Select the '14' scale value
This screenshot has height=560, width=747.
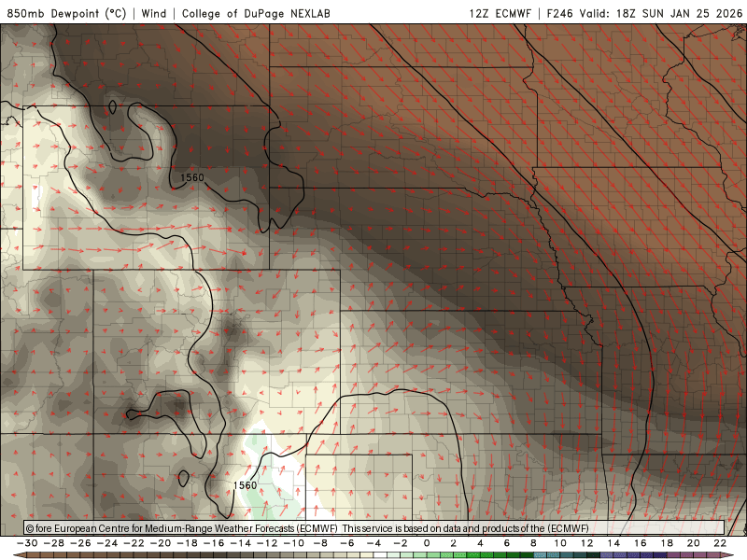coord(613,543)
